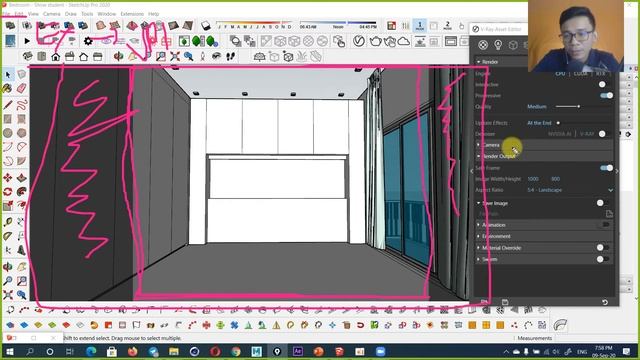Open Geometry cube category in Asset Editor
640x360 pixels.
click(x=513, y=45)
